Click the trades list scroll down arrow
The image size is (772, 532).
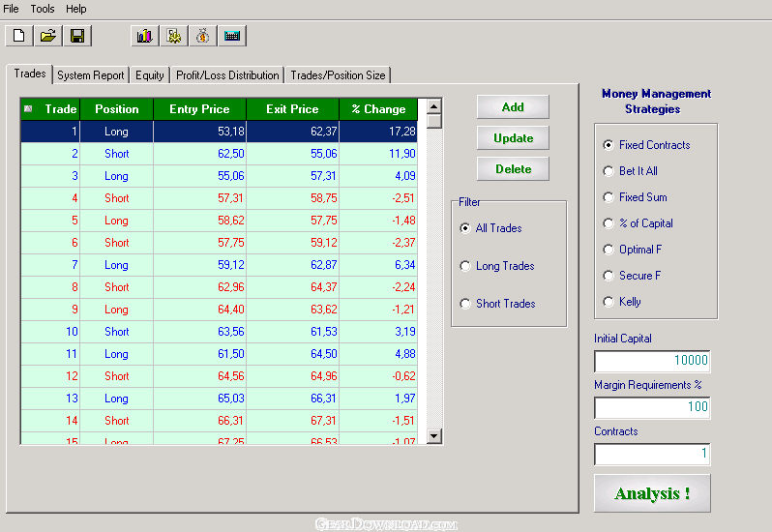pyautogui.click(x=433, y=436)
